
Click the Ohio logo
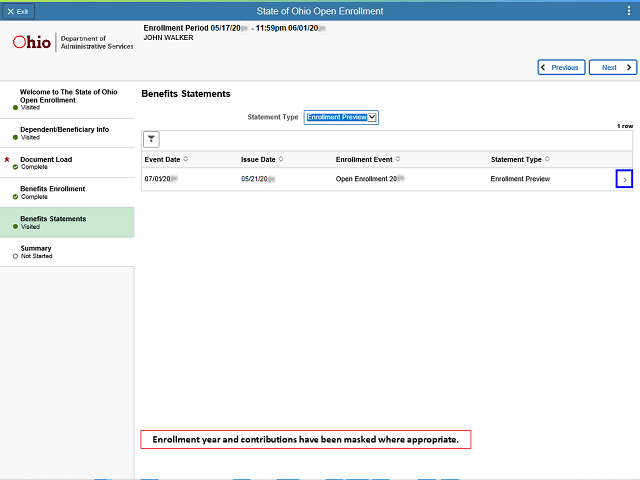(x=32, y=42)
